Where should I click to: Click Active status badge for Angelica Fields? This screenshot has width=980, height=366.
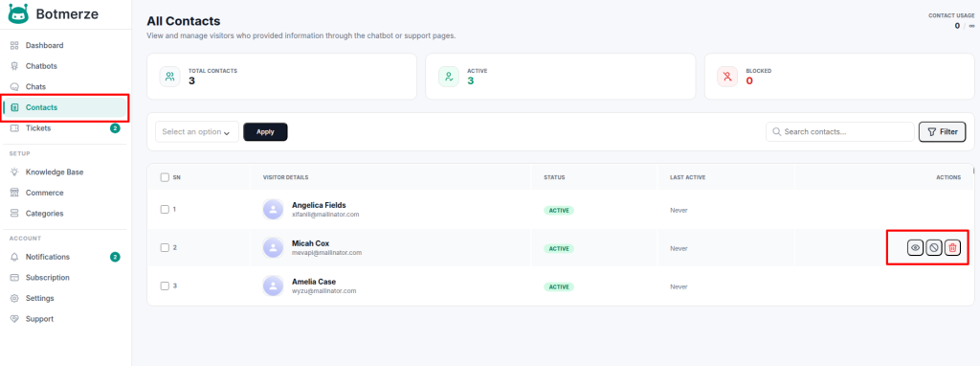pos(559,210)
